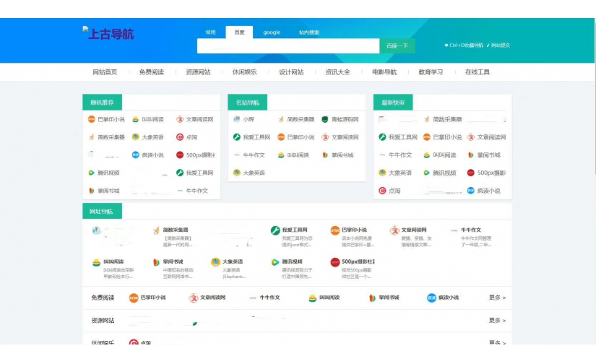Go to 网站首页 in navigation bar
Image resolution: width=596 pixels, height=364 pixels.
[105, 71]
